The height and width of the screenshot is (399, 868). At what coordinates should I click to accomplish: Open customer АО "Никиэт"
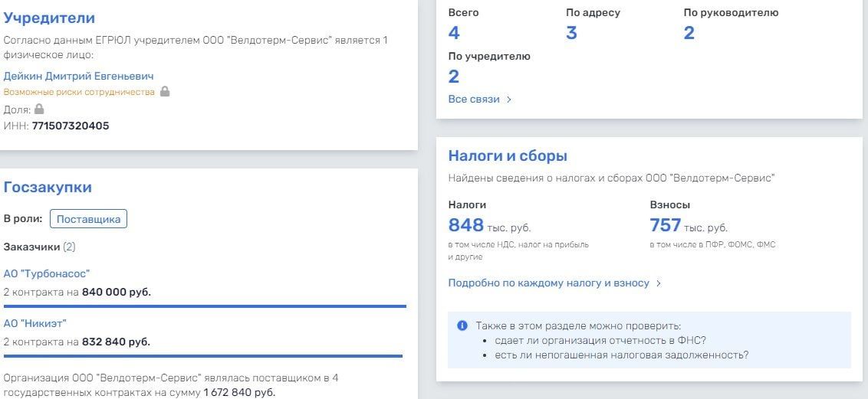click(35, 323)
